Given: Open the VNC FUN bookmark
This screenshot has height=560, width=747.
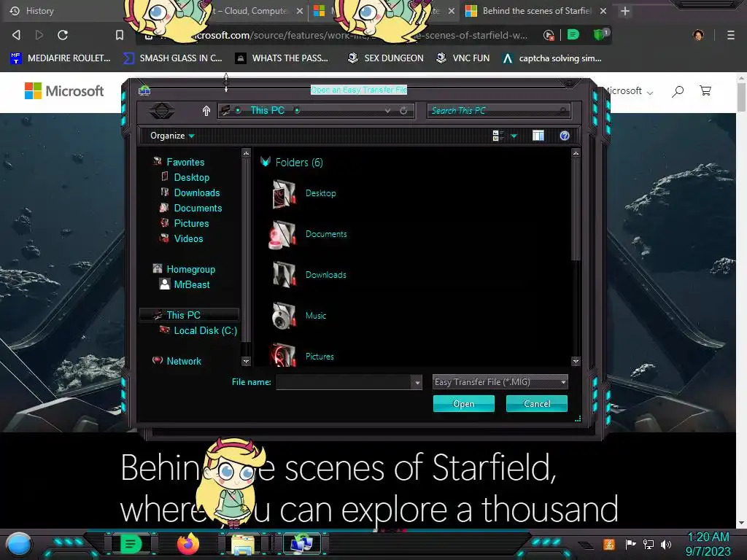Looking at the screenshot, I should coord(463,58).
